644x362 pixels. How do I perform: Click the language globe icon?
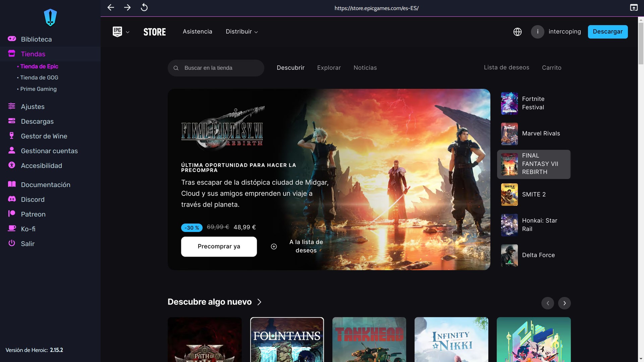[517, 32]
